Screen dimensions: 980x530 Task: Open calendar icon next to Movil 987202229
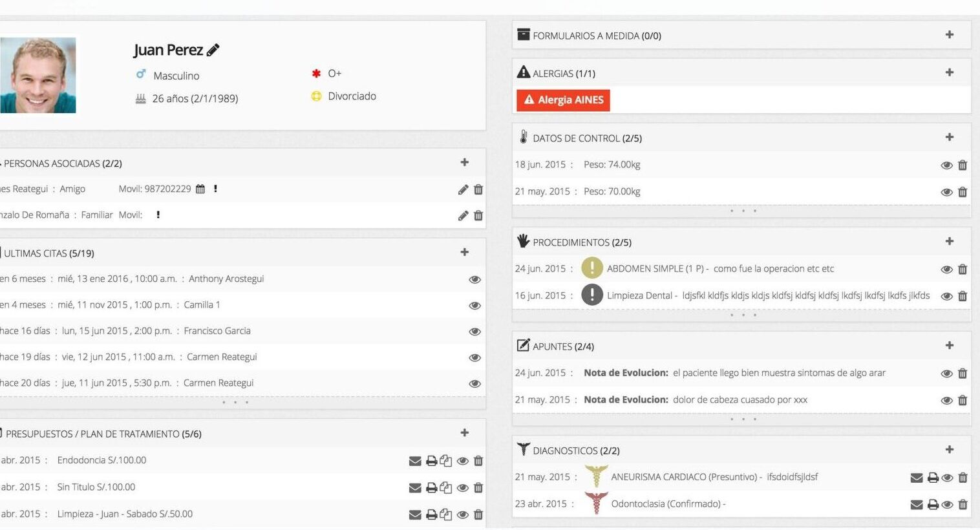click(x=200, y=189)
